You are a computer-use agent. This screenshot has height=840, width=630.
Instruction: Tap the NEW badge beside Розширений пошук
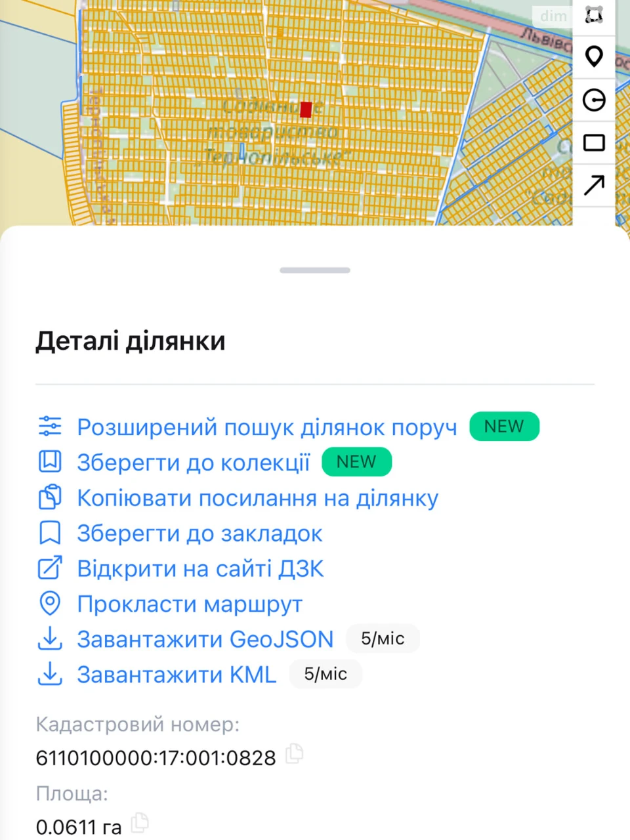point(504,427)
